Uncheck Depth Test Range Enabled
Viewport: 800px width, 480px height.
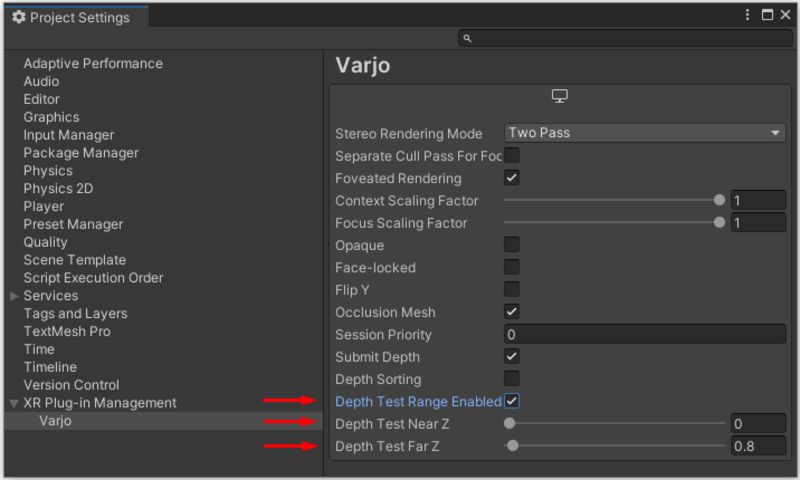point(512,401)
